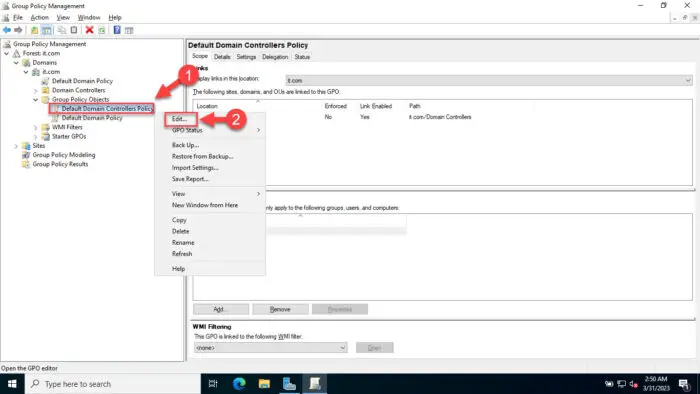Viewport: 700px width, 394px height.
Task: Click the Back arrow in the toolbar
Action: pyautogui.click(x=7, y=30)
